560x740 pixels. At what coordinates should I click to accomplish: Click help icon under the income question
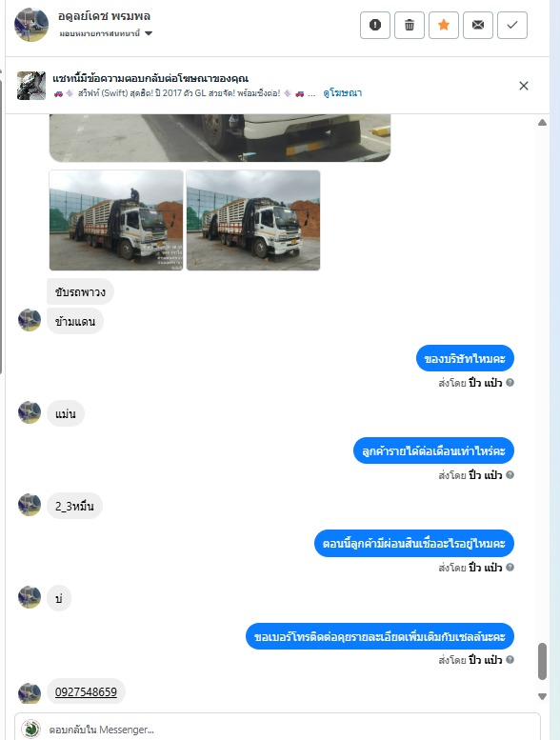point(510,475)
